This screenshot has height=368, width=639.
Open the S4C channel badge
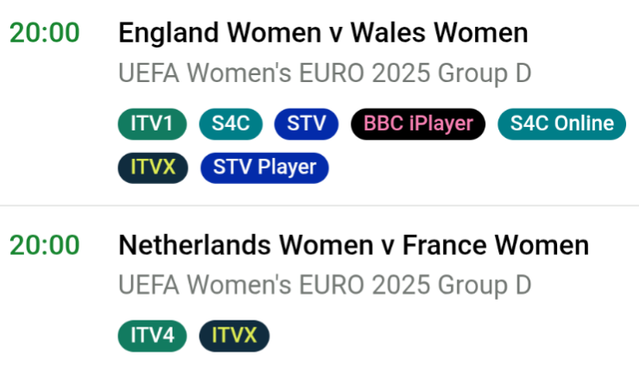click(x=231, y=124)
